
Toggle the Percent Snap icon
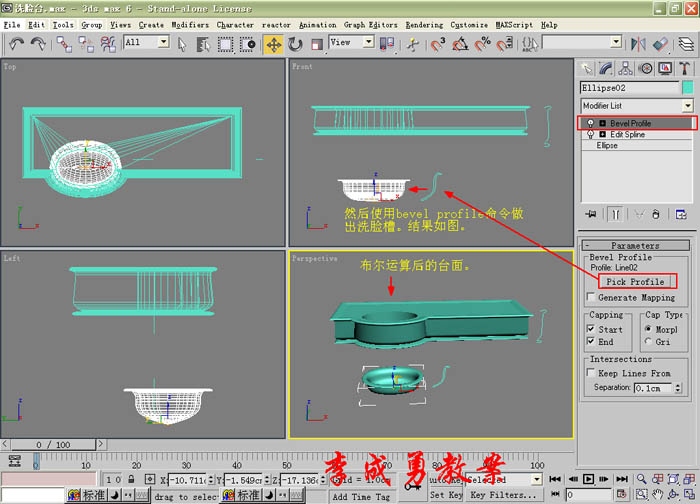pos(483,44)
